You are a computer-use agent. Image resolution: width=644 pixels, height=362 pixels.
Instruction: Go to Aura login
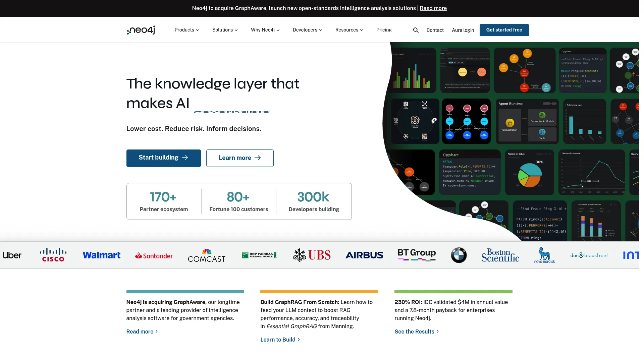click(x=463, y=30)
